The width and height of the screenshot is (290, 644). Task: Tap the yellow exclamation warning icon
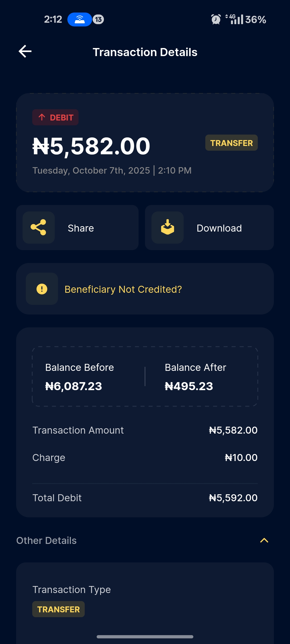(x=42, y=289)
